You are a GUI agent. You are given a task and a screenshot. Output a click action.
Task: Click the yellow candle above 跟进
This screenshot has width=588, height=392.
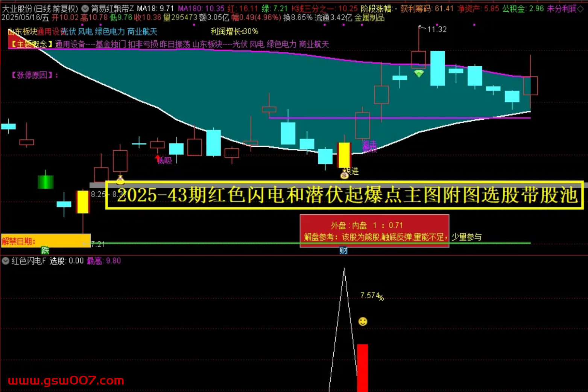[344, 155]
